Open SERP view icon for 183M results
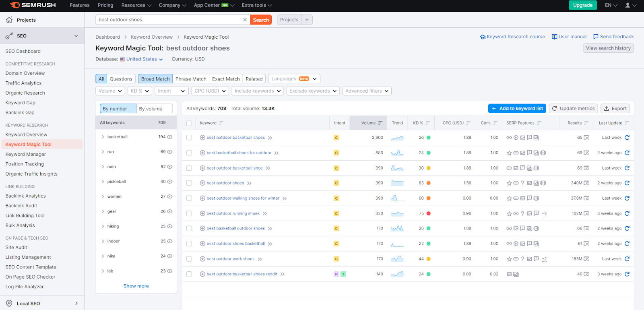This screenshot has width=644, height=310. pos(586,259)
